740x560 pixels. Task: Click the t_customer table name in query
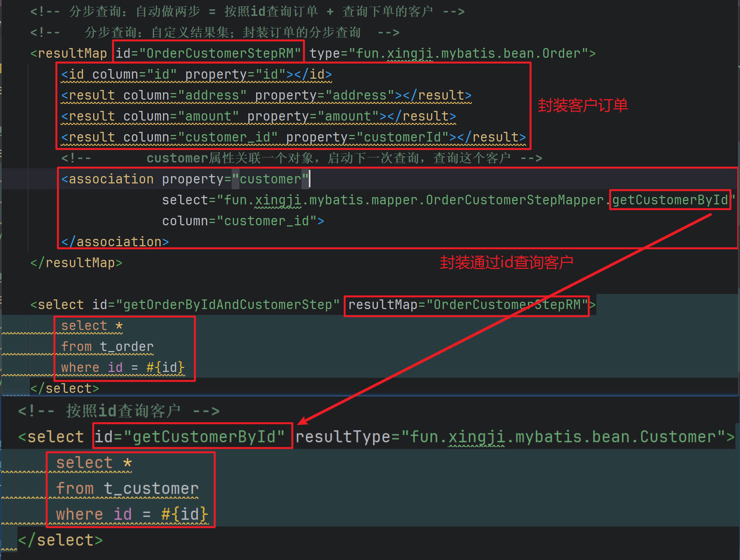[151, 488]
